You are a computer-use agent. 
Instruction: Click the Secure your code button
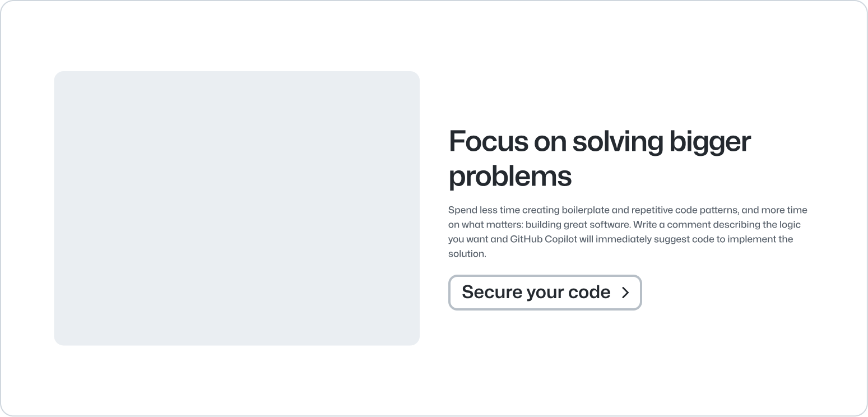[545, 293]
